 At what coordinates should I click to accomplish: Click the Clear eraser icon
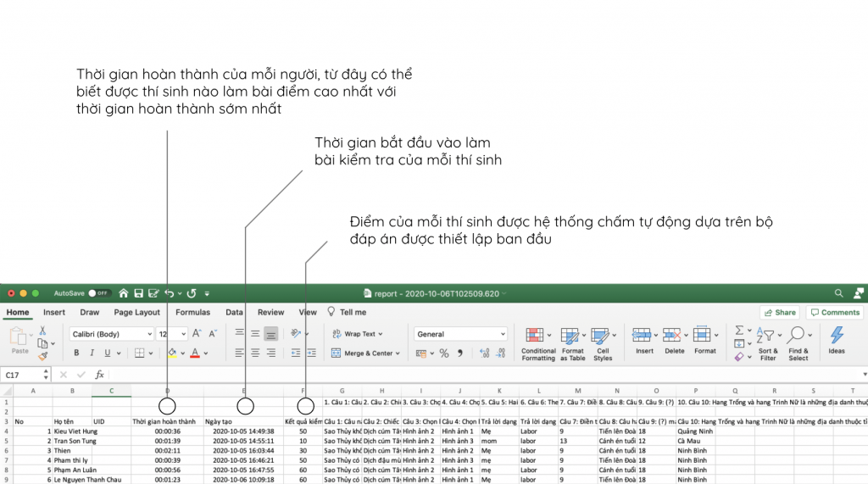pos(739,357)
